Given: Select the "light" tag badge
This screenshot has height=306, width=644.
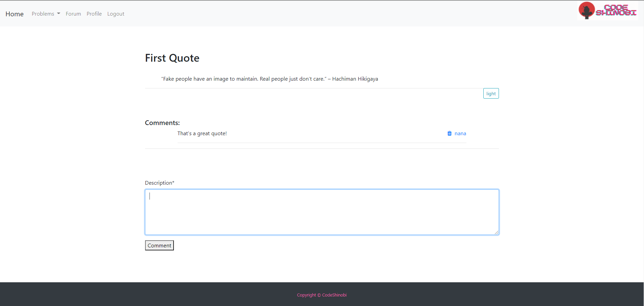Looking at the screenshot, I should (491, 93).
